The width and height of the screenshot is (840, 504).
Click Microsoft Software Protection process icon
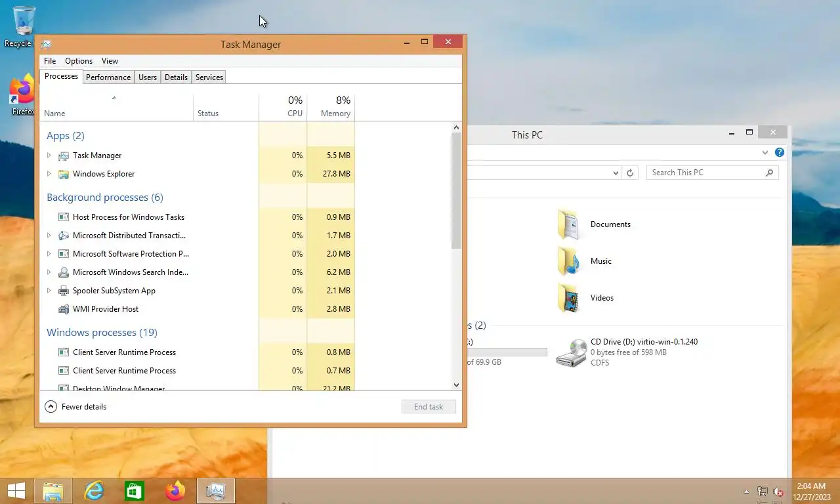click(x=64, y=254)
